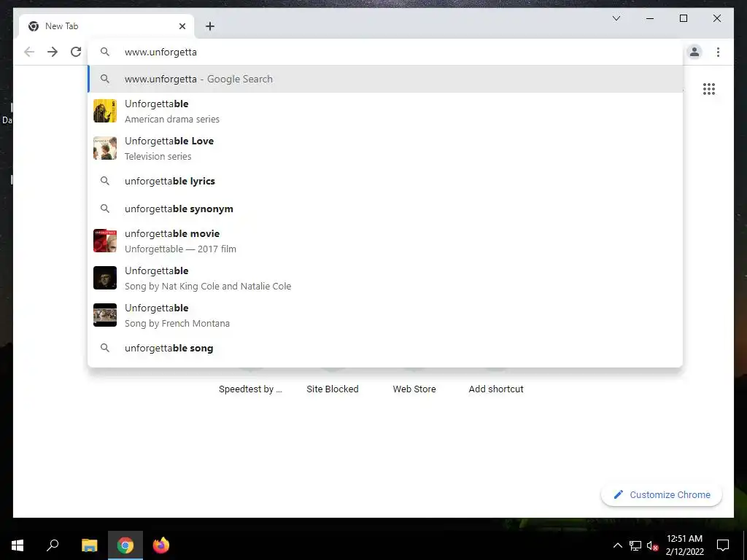Launch Firefox from the taskbar
747x560 pixels.
click(x=161, y=545)
